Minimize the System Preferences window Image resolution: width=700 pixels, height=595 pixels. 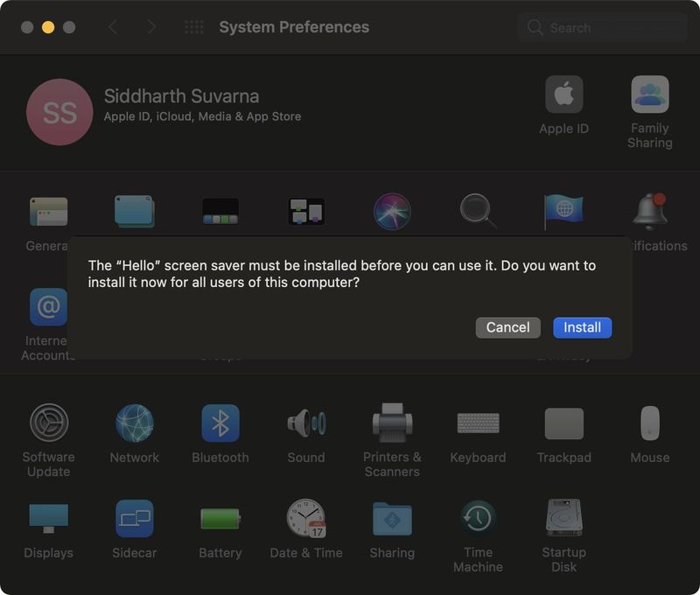48,27
